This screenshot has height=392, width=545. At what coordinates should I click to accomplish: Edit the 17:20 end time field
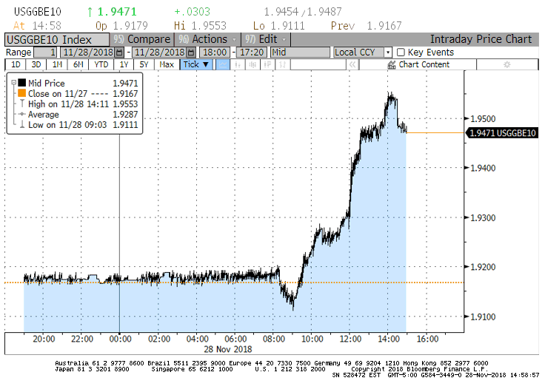pos(252,53)
